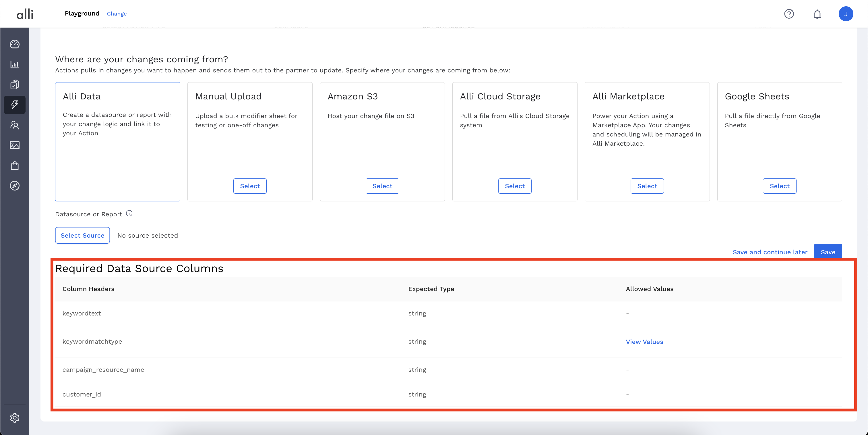This screenshot has height=435, width=868.
Task: Click Change next to Playground
Action: pyautogui.click(x=117, y=14)
